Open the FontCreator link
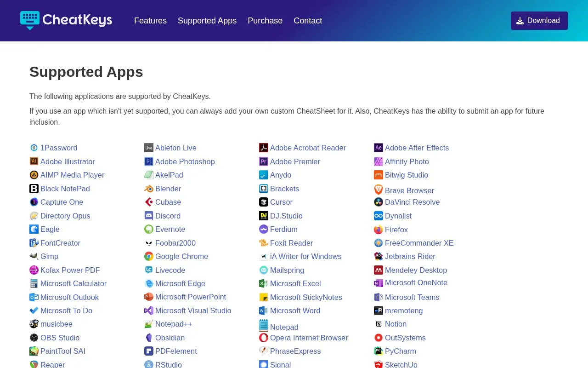 click(60, 243)
